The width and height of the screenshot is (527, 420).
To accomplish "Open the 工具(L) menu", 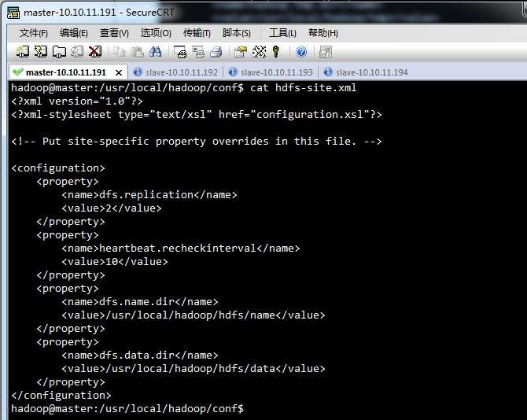I will pyautogui.click(x=282, y=33).
